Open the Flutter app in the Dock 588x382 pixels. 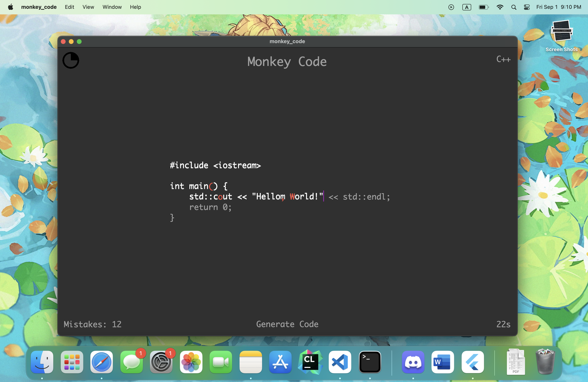pyautogui.click(x=473, y=362)
